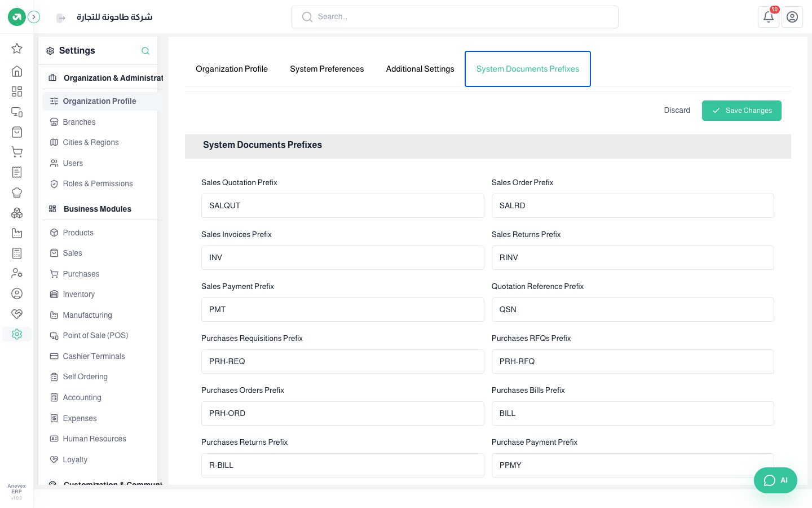Click the Save Changes button
This screenshot has width=812, height=508.
click(742, 111)
